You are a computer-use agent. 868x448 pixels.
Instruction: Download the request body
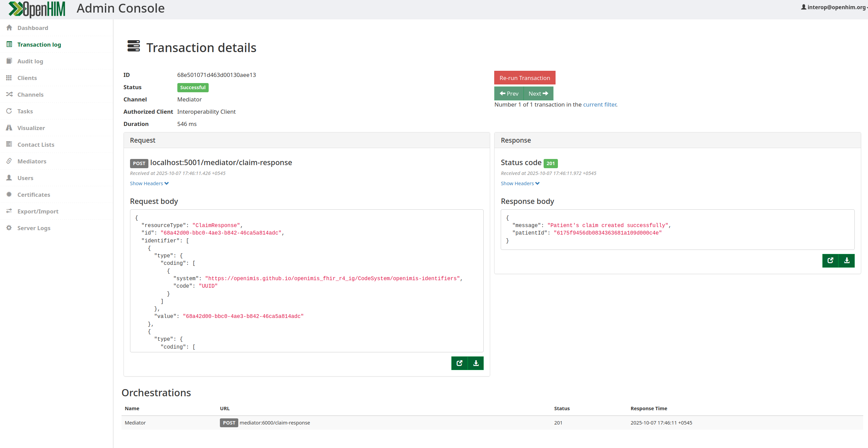tap(476, 363)
